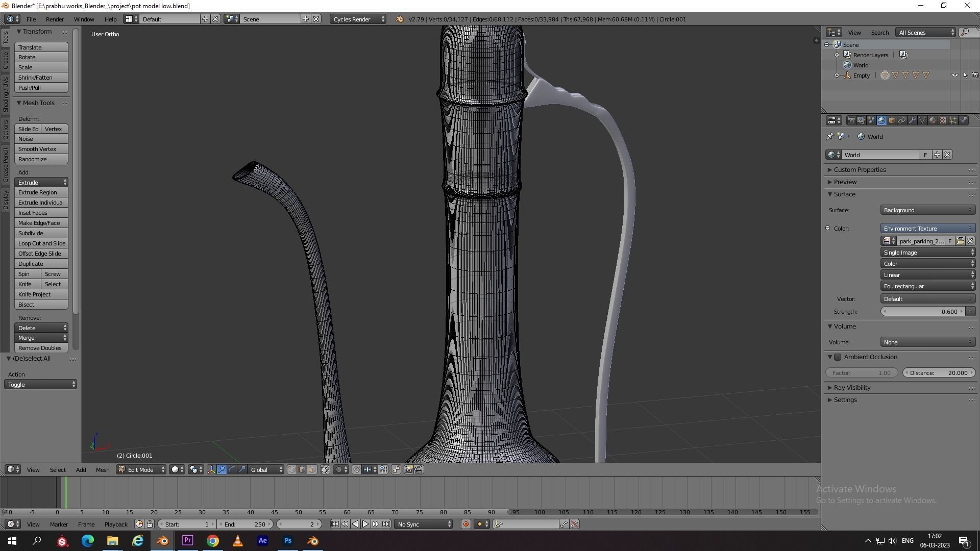Click the OpenGL render image camera icon
Image resolution: width=980 pixels, height=551 pixels.
408,469
